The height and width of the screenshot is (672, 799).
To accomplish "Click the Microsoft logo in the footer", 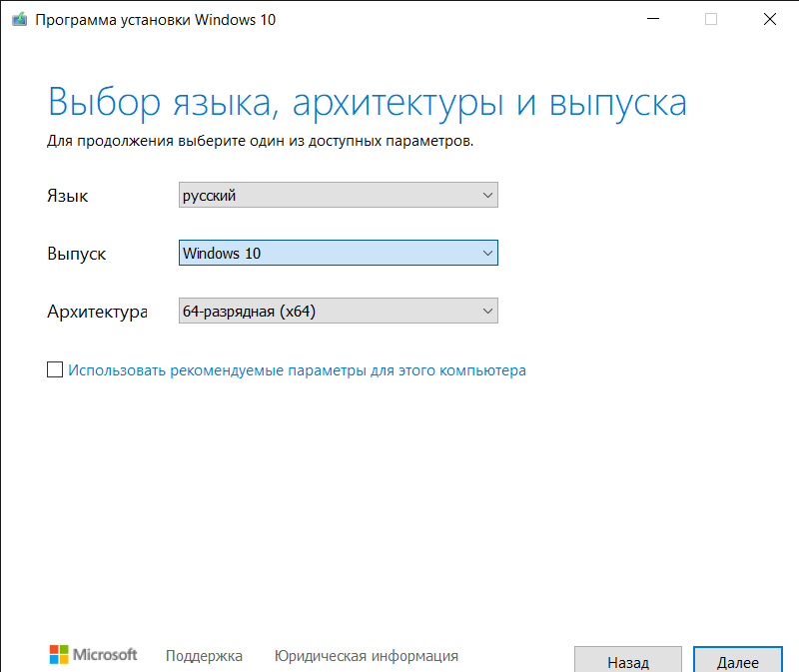I will [93, 655].
